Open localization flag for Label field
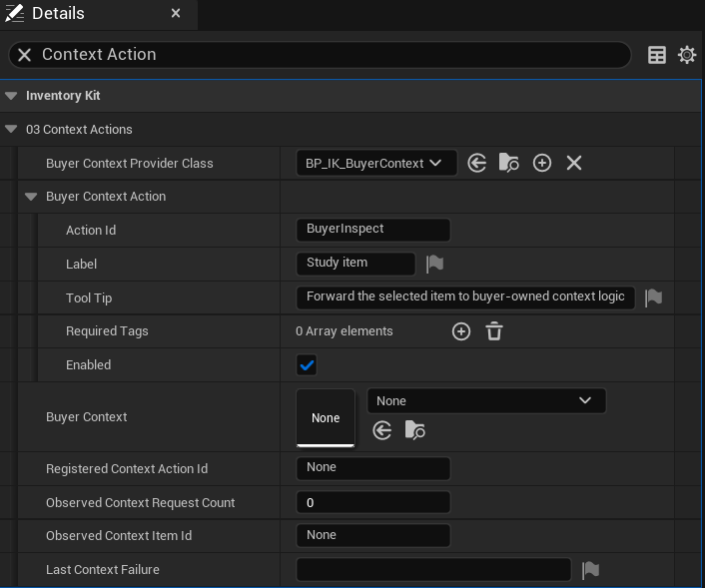This screenshot has height=588, width=705. tap(434, 264)
